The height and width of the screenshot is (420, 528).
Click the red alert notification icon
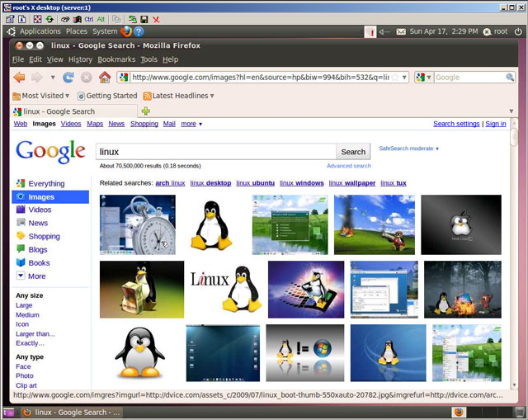click(370, 32)
